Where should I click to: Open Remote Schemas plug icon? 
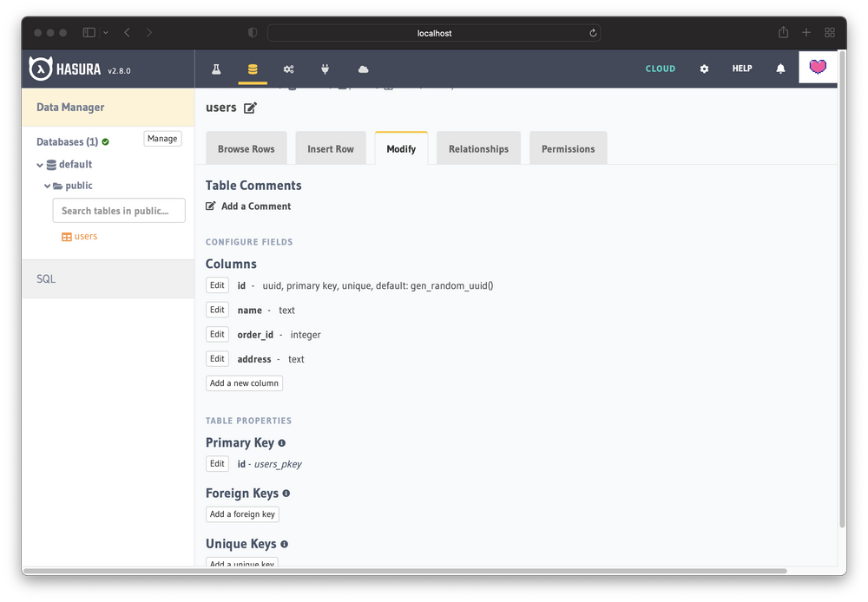324,68
